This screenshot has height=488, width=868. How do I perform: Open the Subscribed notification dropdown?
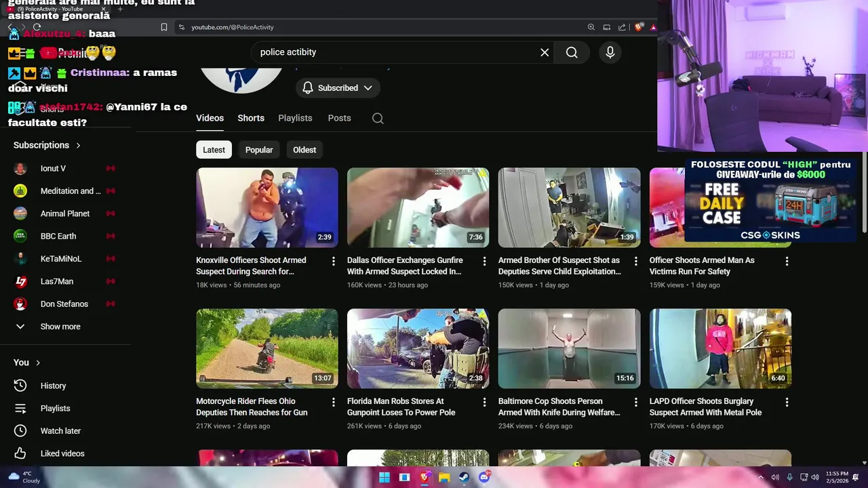pyautogui.click(x=338, y=88)
